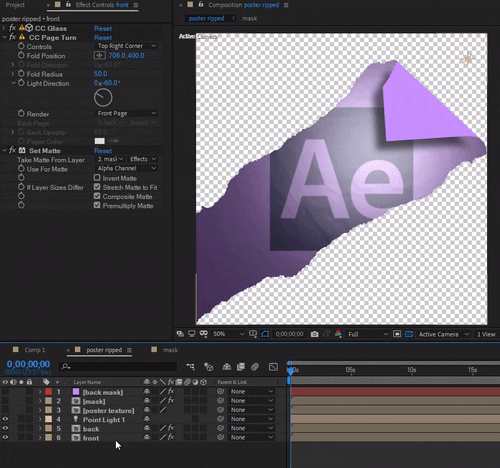Toggle the Controls property stopwatch
Image resolution: width=500 pixels, height=468 pixels.
(21, 46)
